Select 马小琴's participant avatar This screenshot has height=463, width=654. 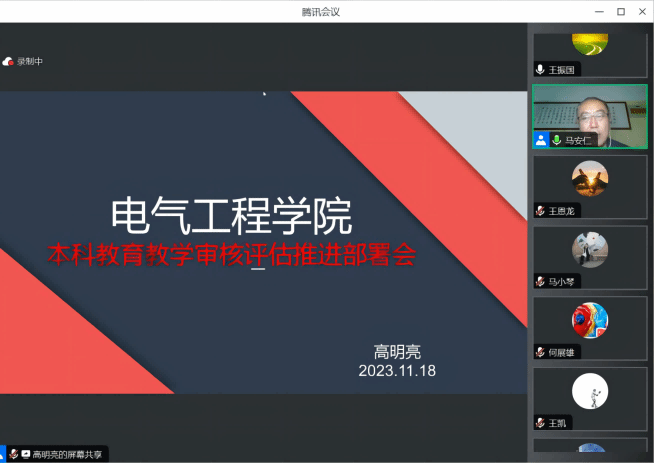coord(589,250)
